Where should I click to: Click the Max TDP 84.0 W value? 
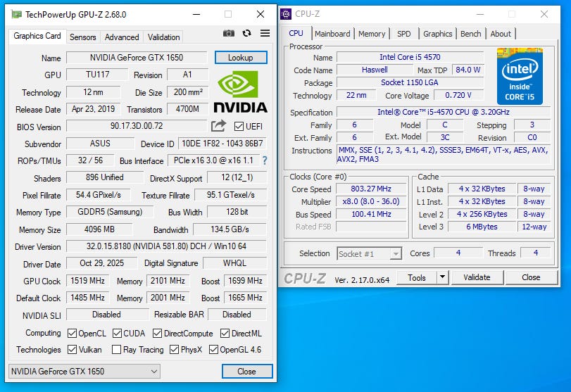point(468,70)
